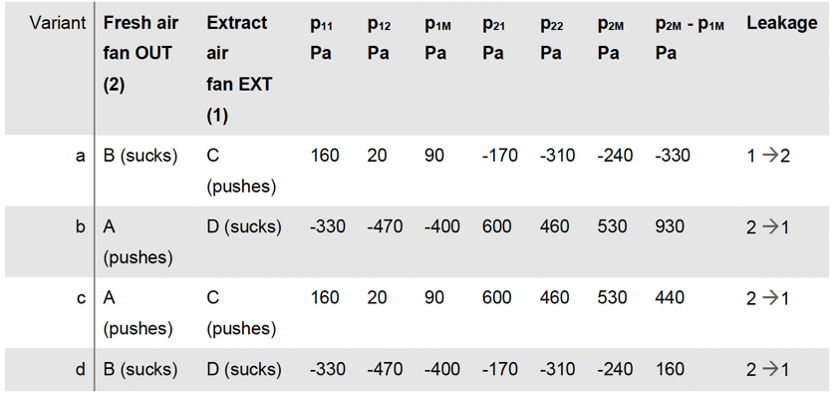Select variant b row label

point(81,227)
